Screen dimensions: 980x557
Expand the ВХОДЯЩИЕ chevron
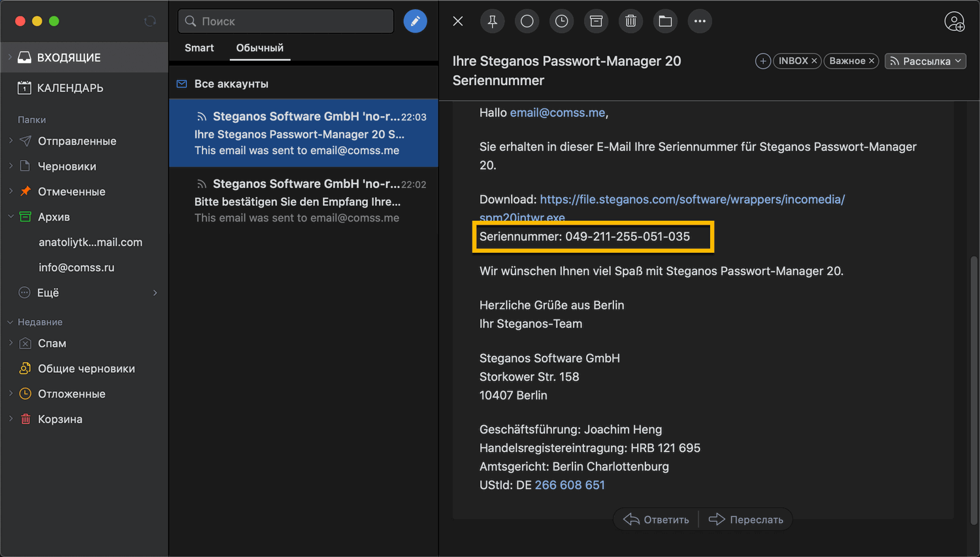point(10,57)
